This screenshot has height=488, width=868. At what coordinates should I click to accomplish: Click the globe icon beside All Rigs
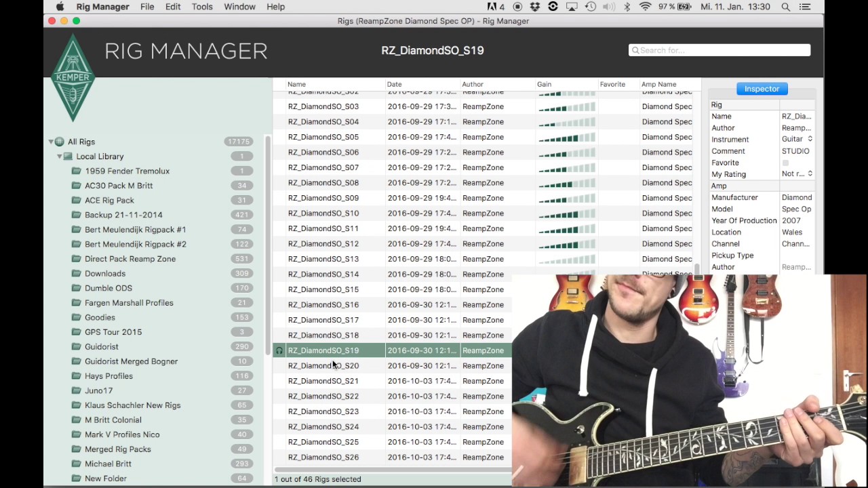point(60,142)
